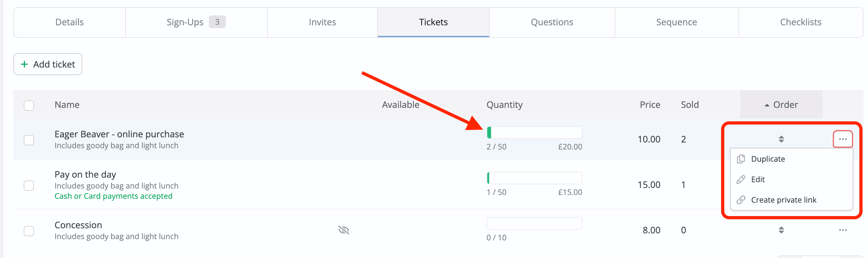Click the circled three-dot icon on Eager Beaver row

pos(843,139)
